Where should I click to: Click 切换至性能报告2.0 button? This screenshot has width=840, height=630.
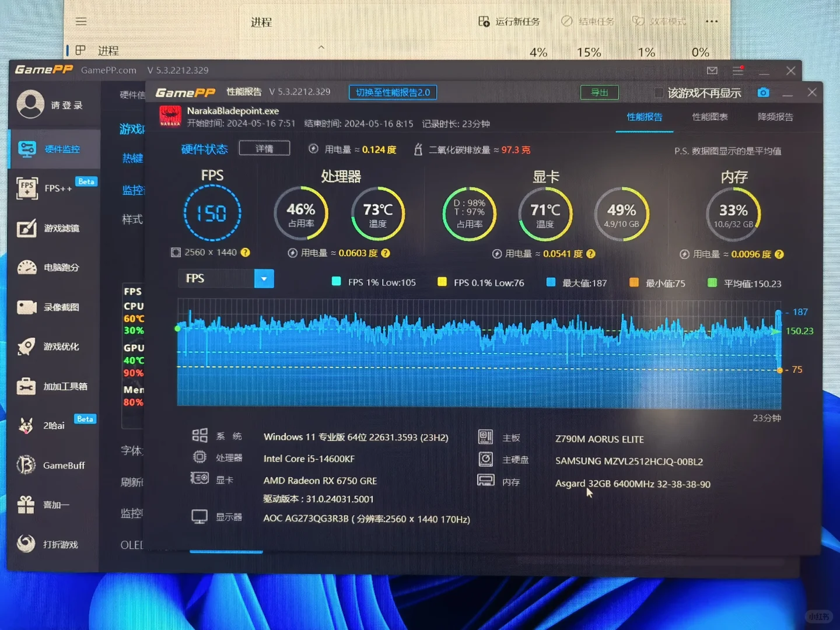coord(393,93)
